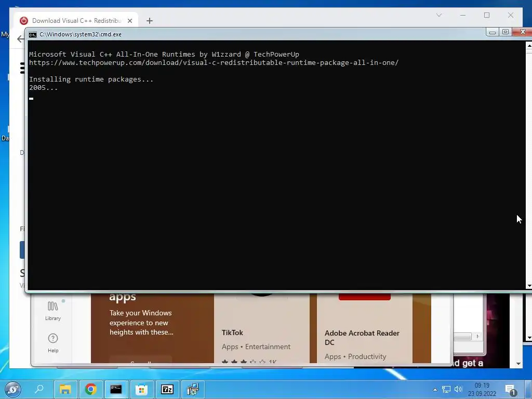
Task: Select the Windows experience apps promo card
Action: pos(152,328)
